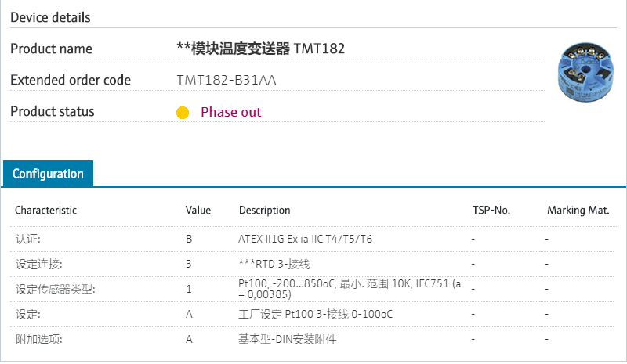Select the 设定传感器类型 characteristic row
This screenshot has height=364, width=627.
point(55,289)
